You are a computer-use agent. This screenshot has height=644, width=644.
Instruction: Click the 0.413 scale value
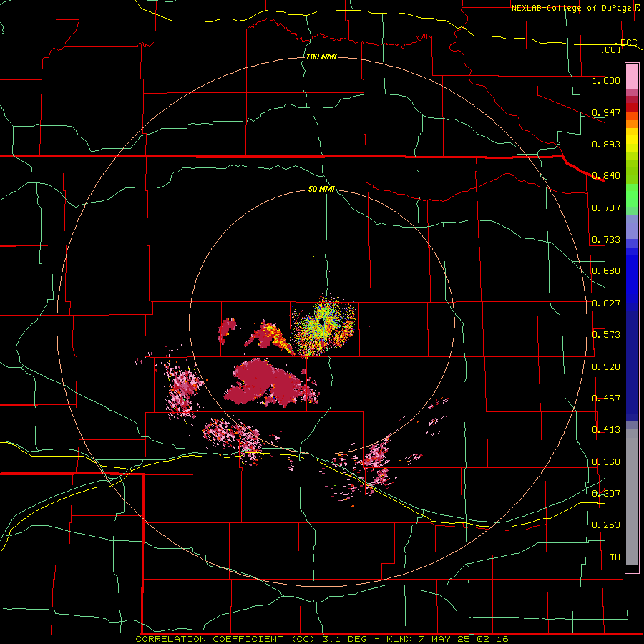click(606, 430)
